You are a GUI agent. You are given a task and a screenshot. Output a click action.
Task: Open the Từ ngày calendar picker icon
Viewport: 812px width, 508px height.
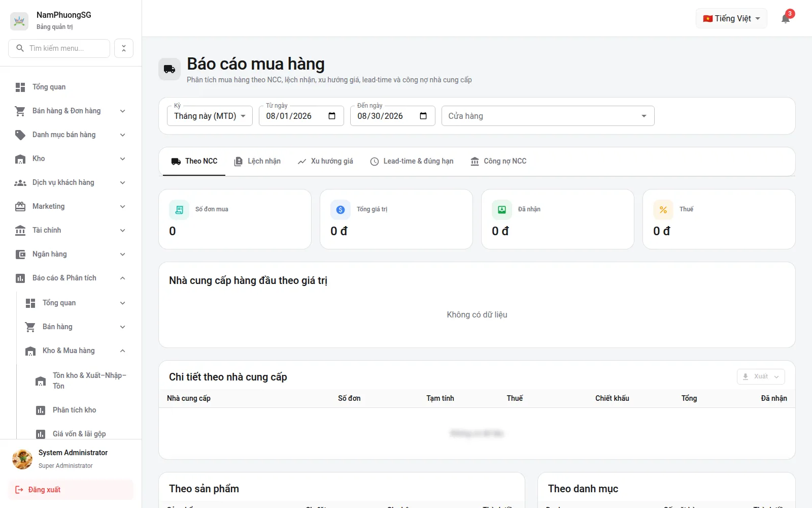point(332,116)
